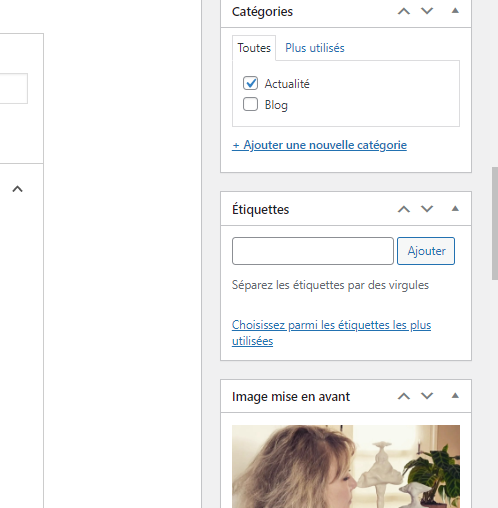This screenshot has width=498, height=508.
Task: Move Catégories panel up with arrow icon
Action: 404,11
